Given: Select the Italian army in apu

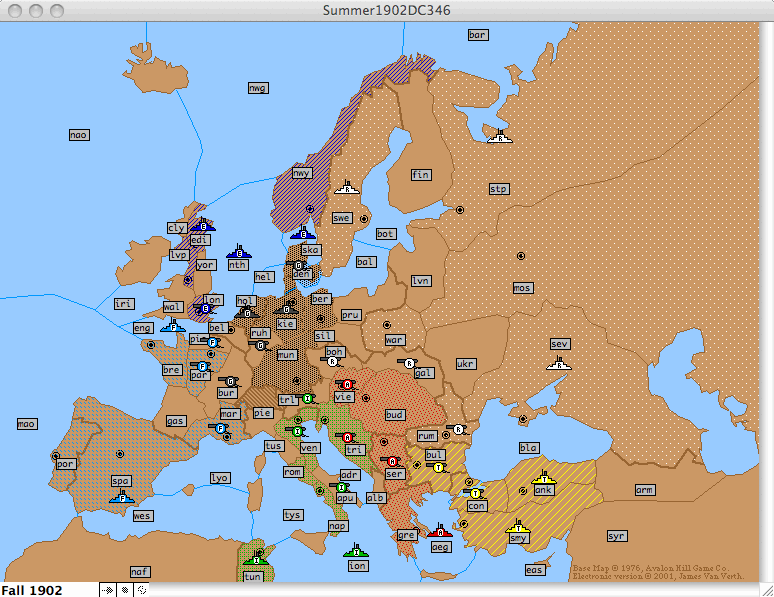Looking at the screenshot, I should click(342, 487).
